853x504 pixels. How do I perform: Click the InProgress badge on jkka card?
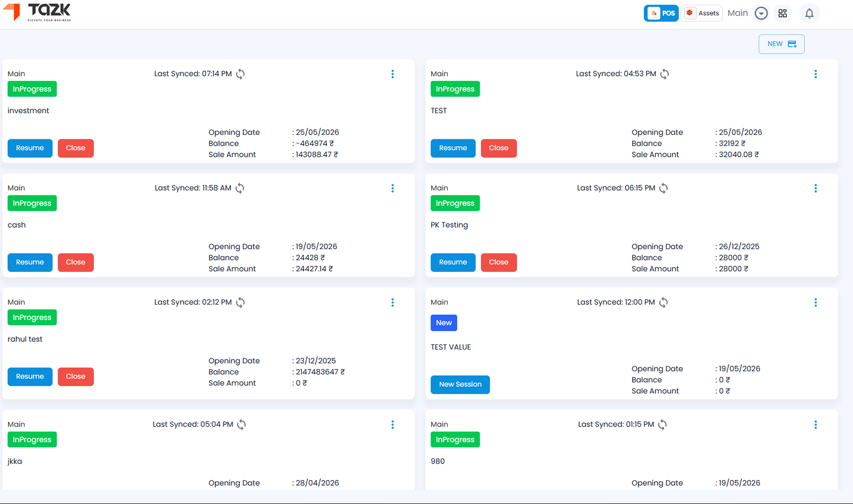32,440
